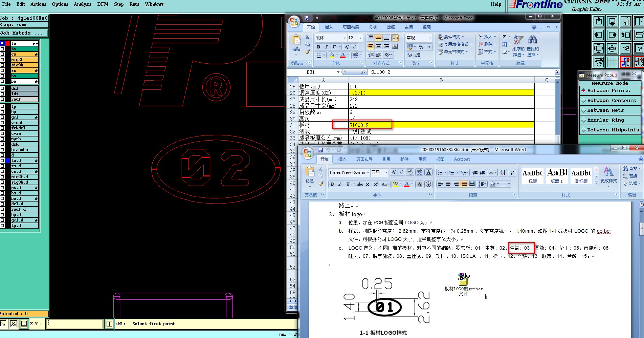This screenshot has width=644, height=338.
Task: Select Annular Ring measure mode
Action: [x=610, y=120]
